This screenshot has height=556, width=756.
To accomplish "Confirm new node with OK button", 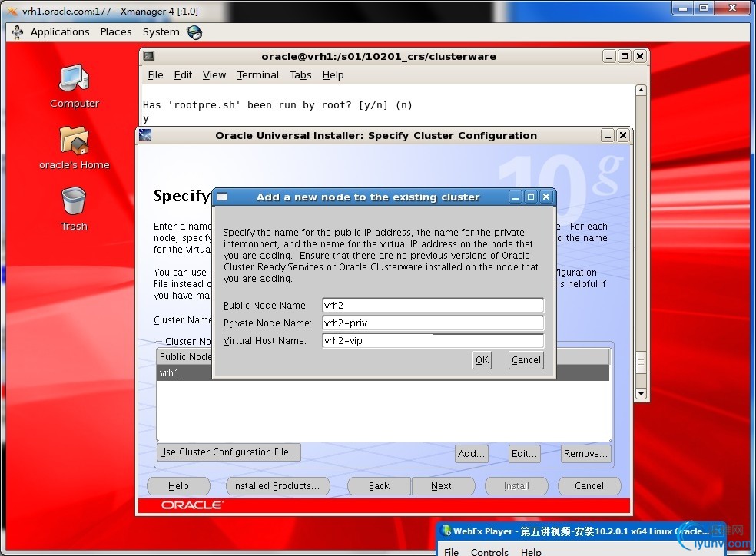I will pyautogui.click(x=482, y=360).
